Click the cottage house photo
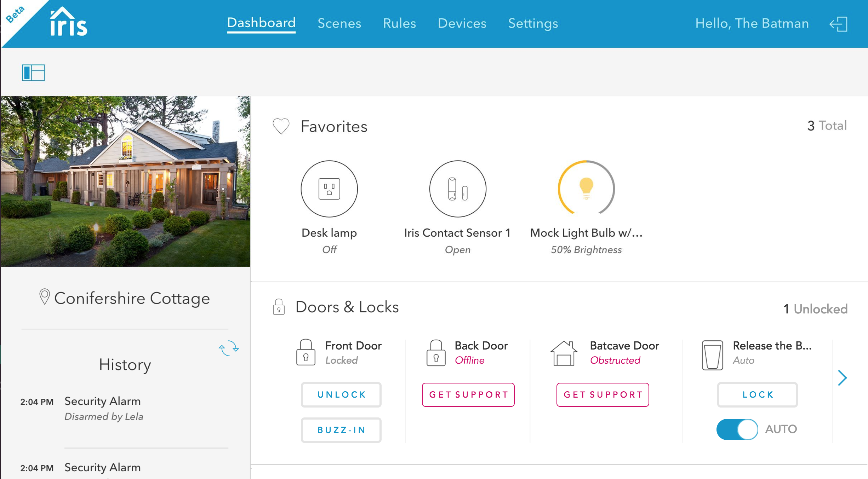This screenshot has height=479, width=868. [125, 181]
